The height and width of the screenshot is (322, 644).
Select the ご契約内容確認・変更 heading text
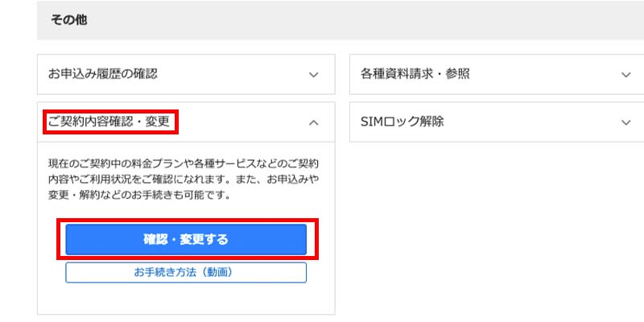[x=109, y=122]
